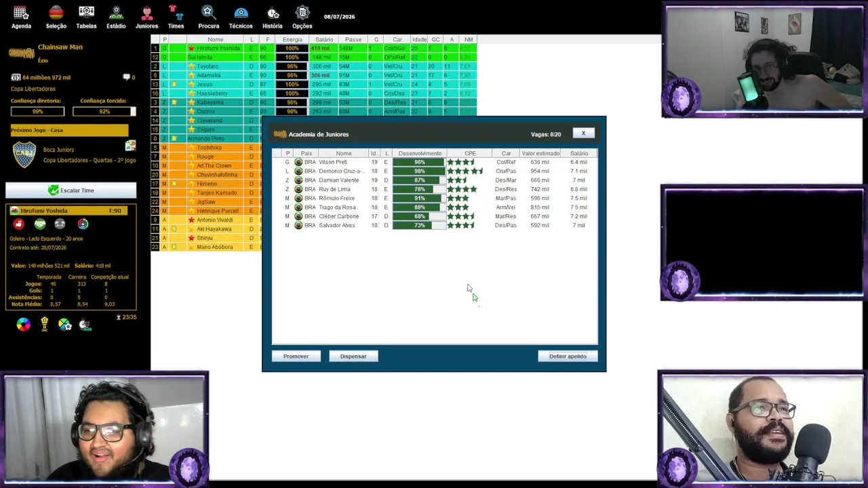Click the trophy icon at bottom
868x488 pixels.
tap(44, 325)
